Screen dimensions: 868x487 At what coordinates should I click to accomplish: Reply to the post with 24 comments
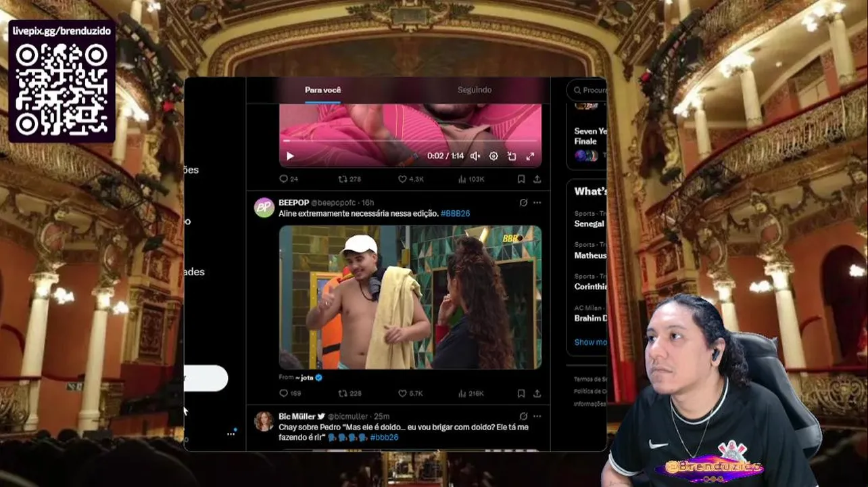click(289, 179)
